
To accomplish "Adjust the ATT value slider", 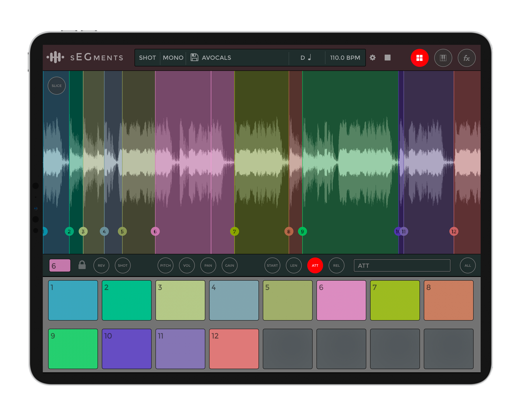I will [x=402, y=265].
